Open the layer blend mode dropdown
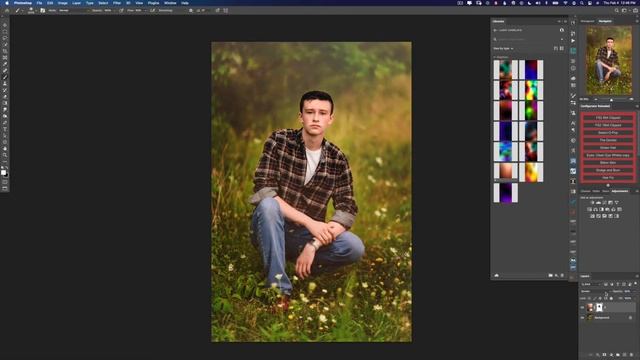 [595, 291]
